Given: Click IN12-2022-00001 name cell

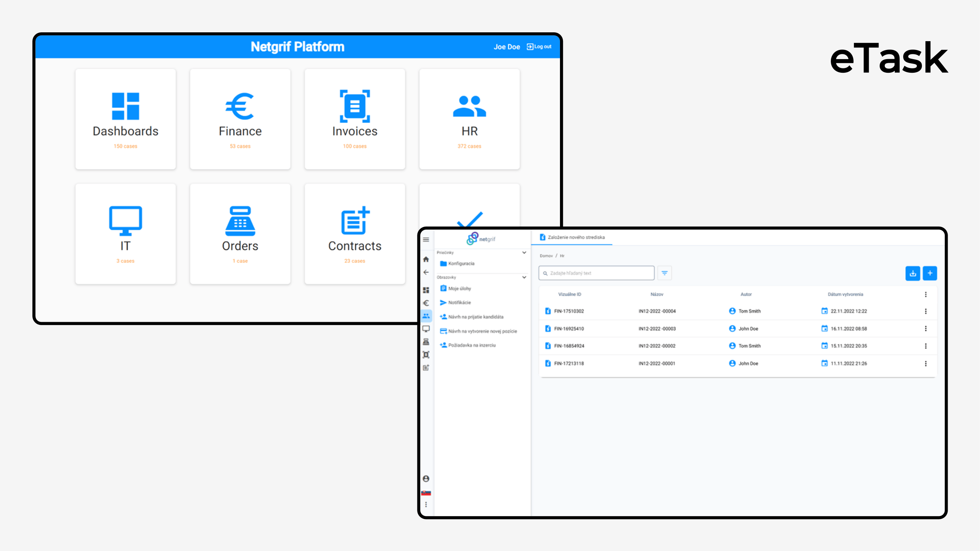Looking at the screenshot, I should (x=657, y=364).
